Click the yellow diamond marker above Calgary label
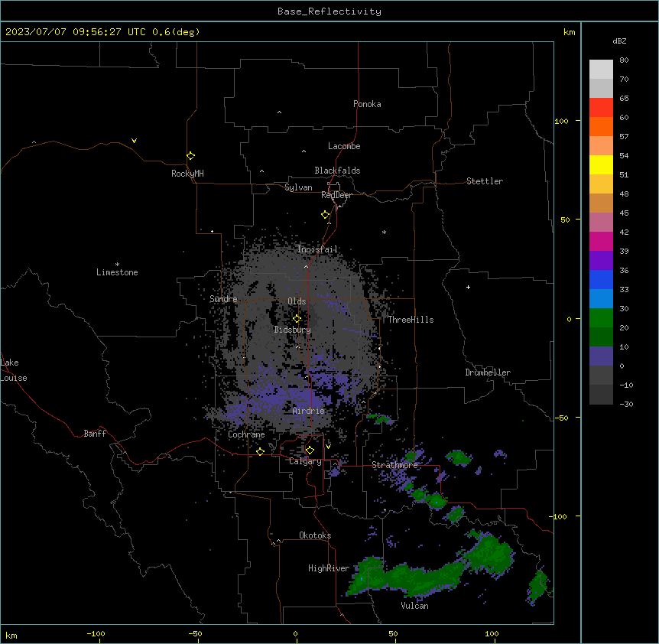The height and width of the screenshot is (644, 659). pos(310,450)
